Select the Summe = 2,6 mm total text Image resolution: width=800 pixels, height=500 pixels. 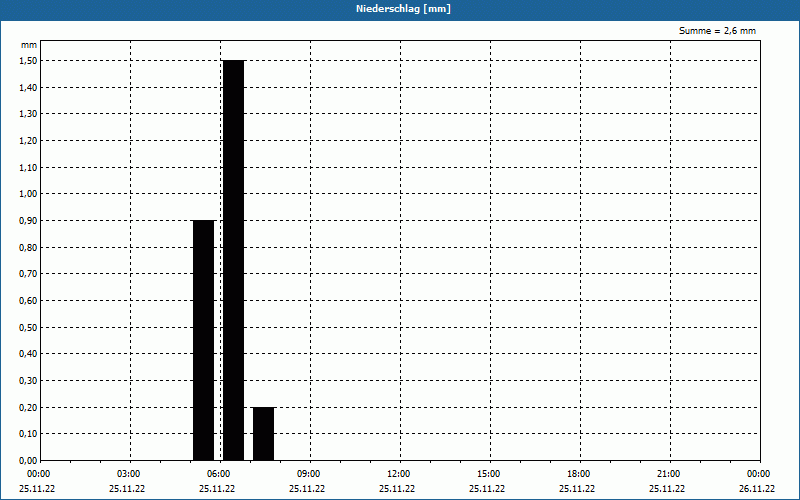click(x=717, y=31)
